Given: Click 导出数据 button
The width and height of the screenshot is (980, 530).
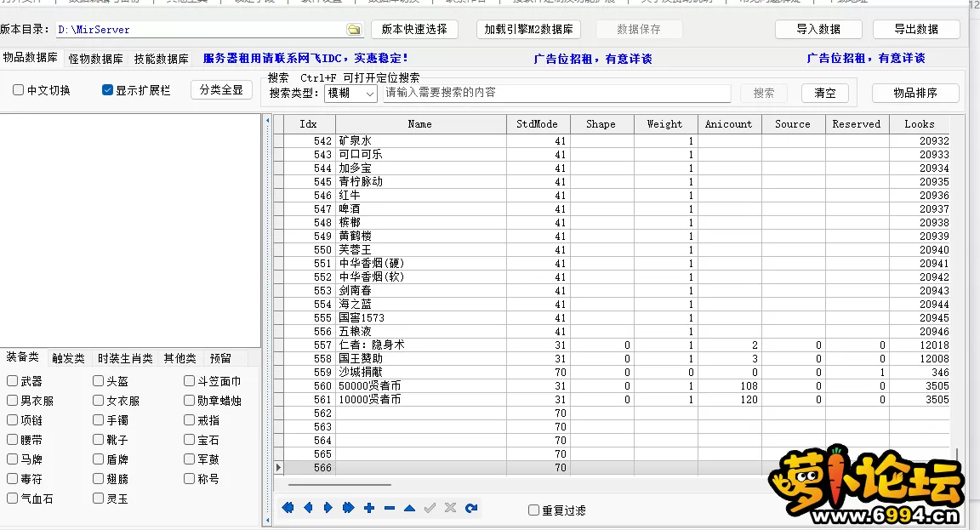Looking at the screenshot, I should 916,30.
